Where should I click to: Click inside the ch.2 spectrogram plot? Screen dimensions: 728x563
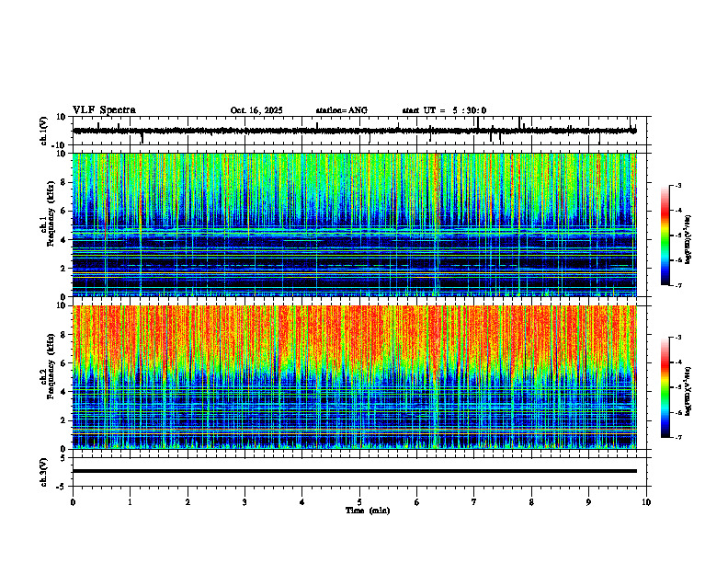click(355, 377)
